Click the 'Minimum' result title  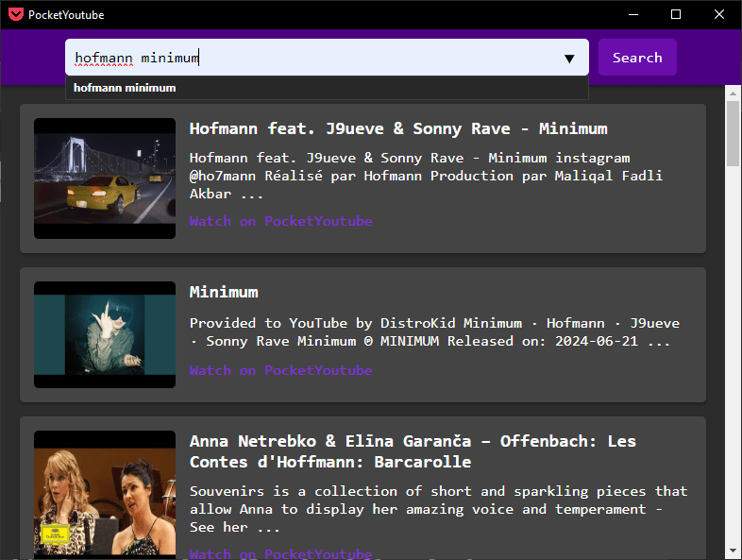[224, 292]
